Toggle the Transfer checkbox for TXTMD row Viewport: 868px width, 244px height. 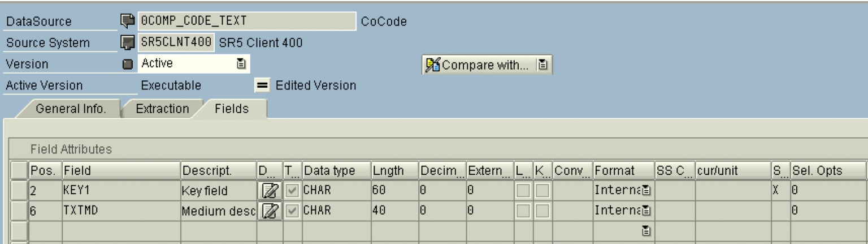tap(292, 211)
